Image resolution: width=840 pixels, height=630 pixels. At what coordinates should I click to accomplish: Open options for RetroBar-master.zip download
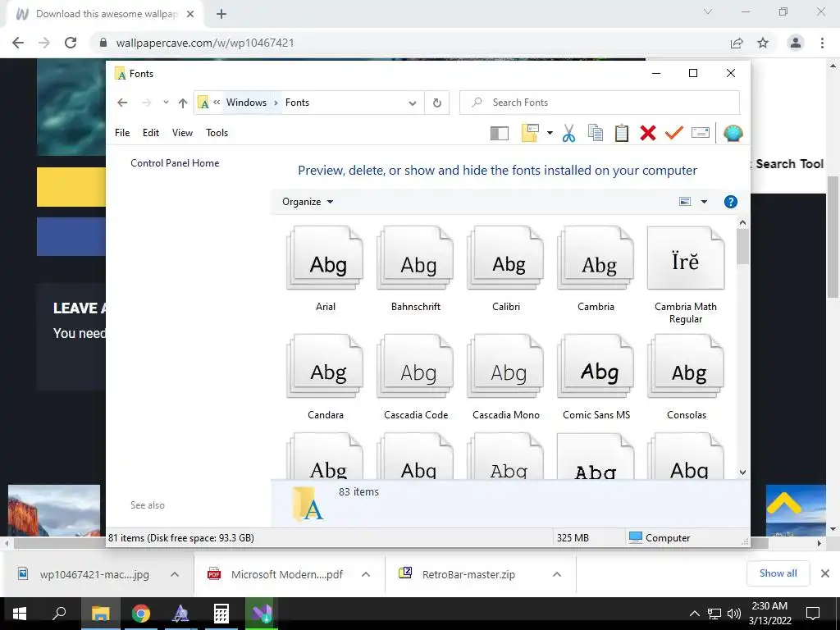[557, 574]
